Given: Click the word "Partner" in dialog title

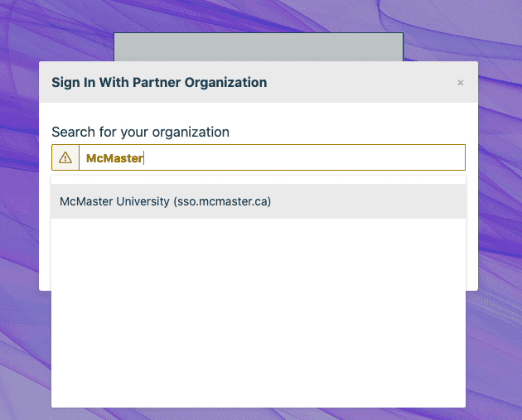Looking at the screenshot, I should 172,83.
